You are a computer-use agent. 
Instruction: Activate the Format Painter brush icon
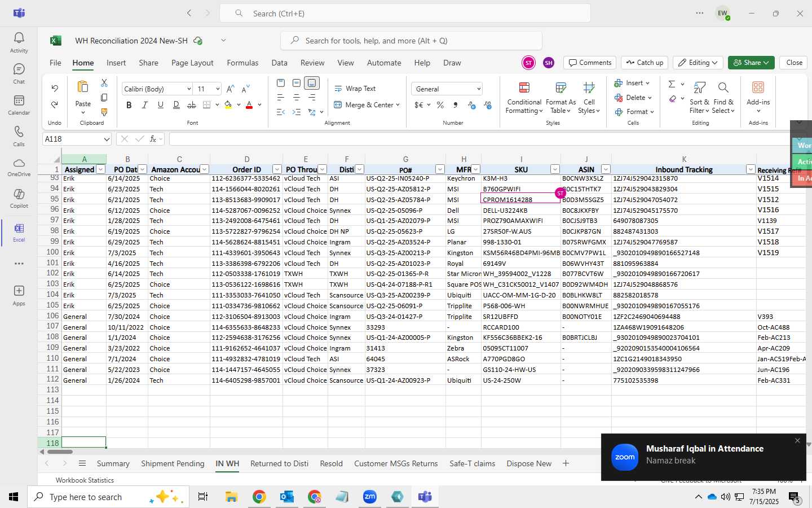pyautogui.click(x=104, y=112)
